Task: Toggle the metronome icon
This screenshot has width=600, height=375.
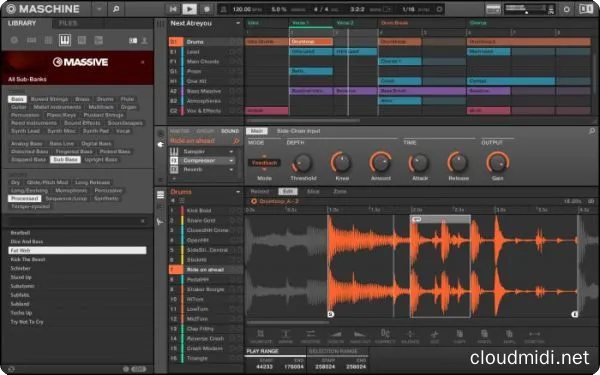Action: (224, 9)
